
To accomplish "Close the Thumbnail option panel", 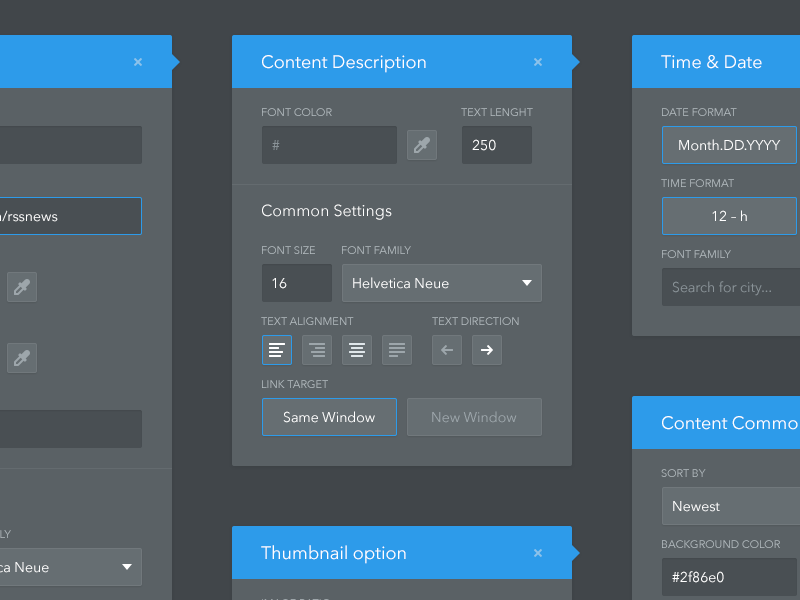I will point(538,553).
